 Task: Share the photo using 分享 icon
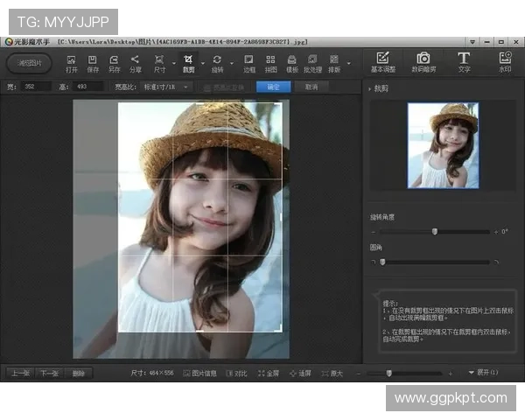pos(135,64)
